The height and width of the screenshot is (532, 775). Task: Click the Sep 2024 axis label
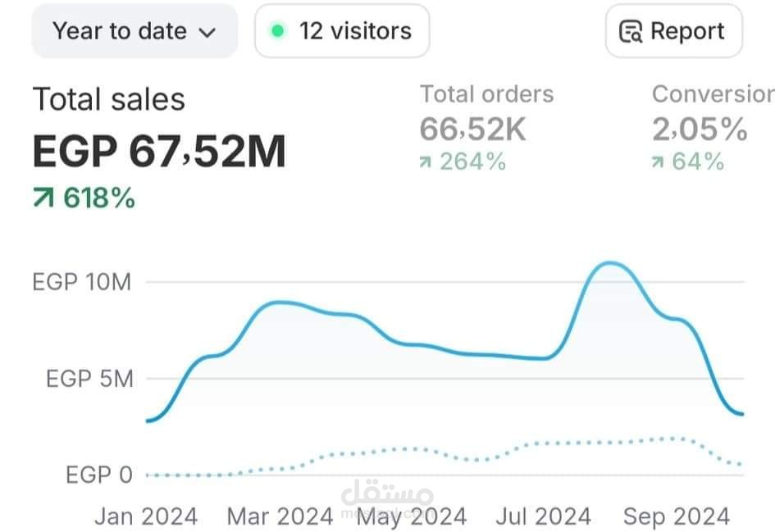676,516
